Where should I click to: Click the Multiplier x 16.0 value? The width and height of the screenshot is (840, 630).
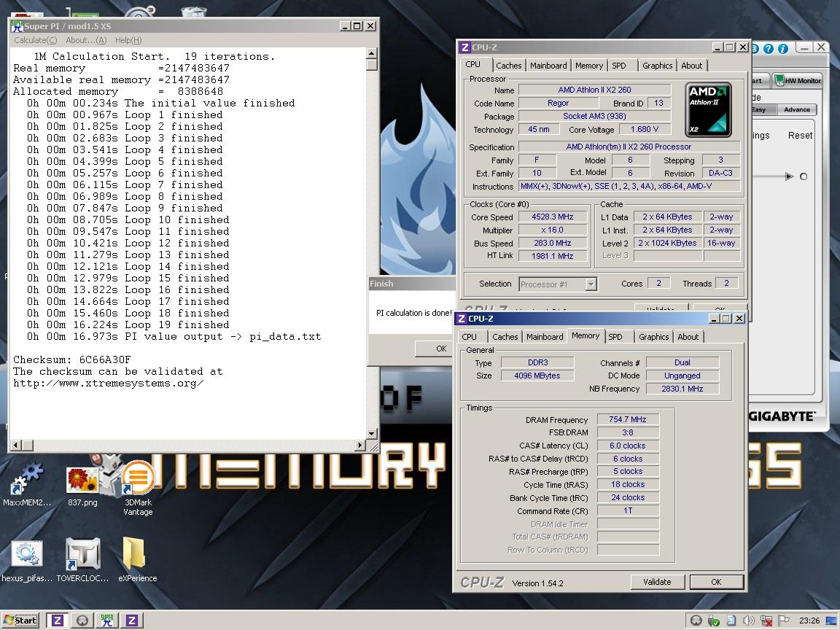(552, 230)
